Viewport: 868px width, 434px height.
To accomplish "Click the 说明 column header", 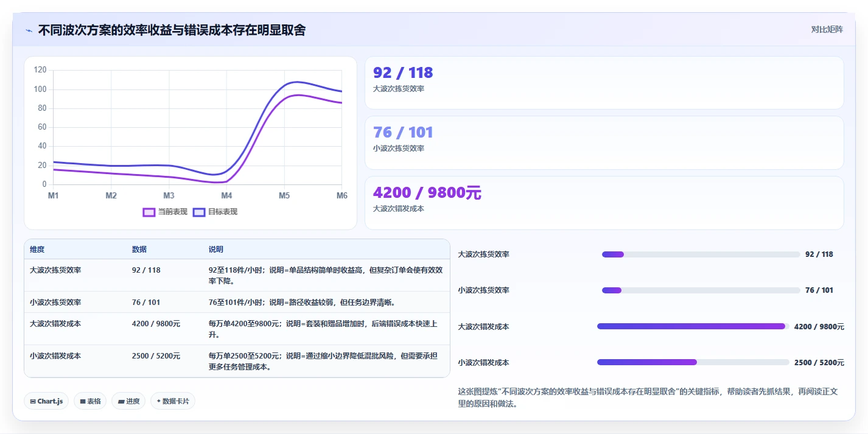I will (216, 250).
